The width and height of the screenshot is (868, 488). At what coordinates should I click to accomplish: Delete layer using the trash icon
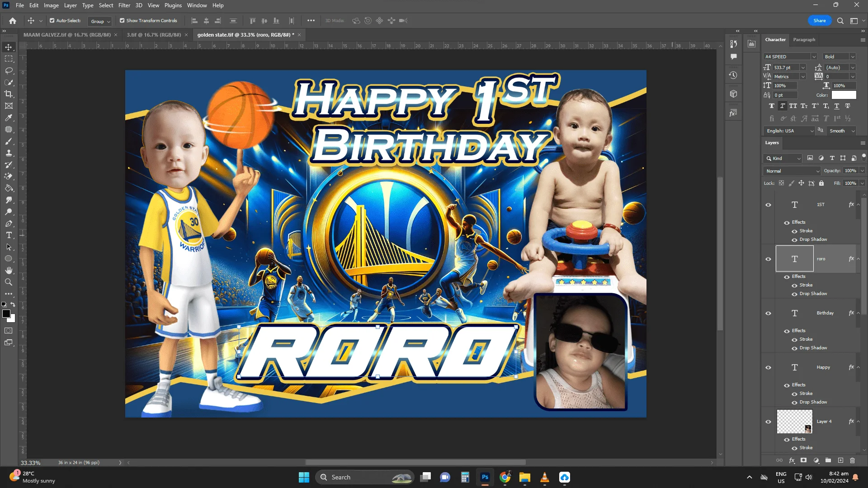[853, 460]
